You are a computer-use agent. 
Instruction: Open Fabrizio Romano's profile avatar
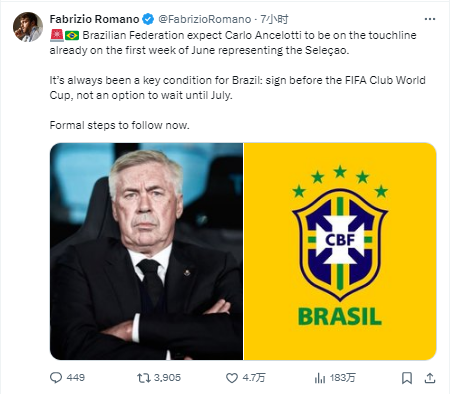click(28, 27)
